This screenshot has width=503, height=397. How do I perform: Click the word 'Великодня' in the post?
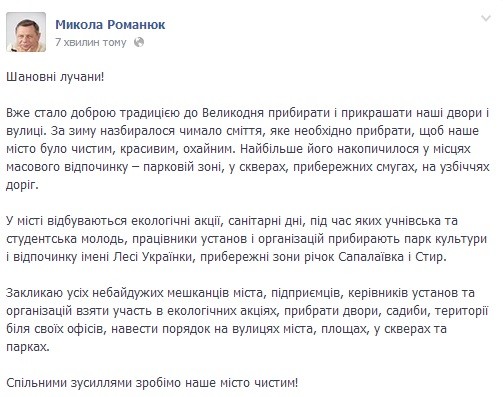[x=233, y=113]
